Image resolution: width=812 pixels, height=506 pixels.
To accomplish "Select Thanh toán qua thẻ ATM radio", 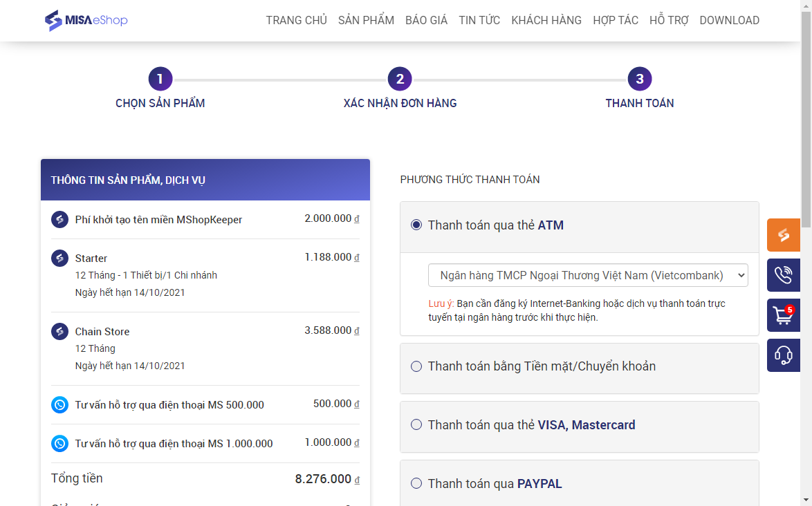I will [x=416, y=225].
